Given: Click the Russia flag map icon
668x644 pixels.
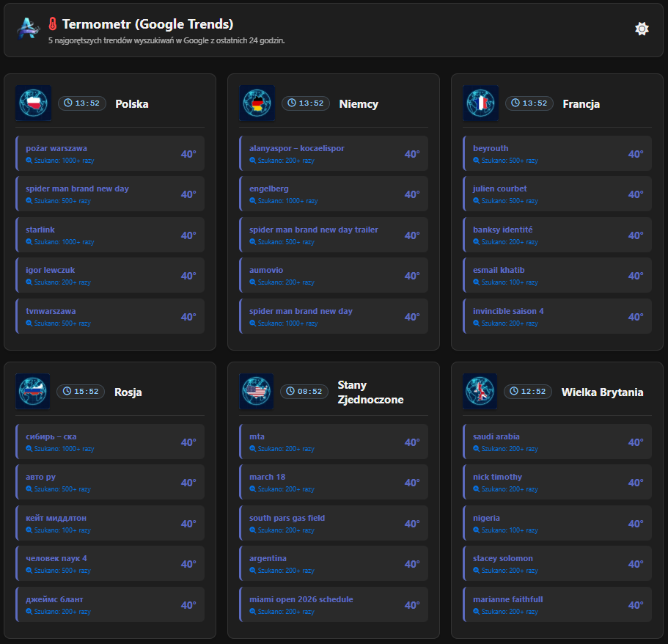Looking at the screenshot, I should (33, 391).
